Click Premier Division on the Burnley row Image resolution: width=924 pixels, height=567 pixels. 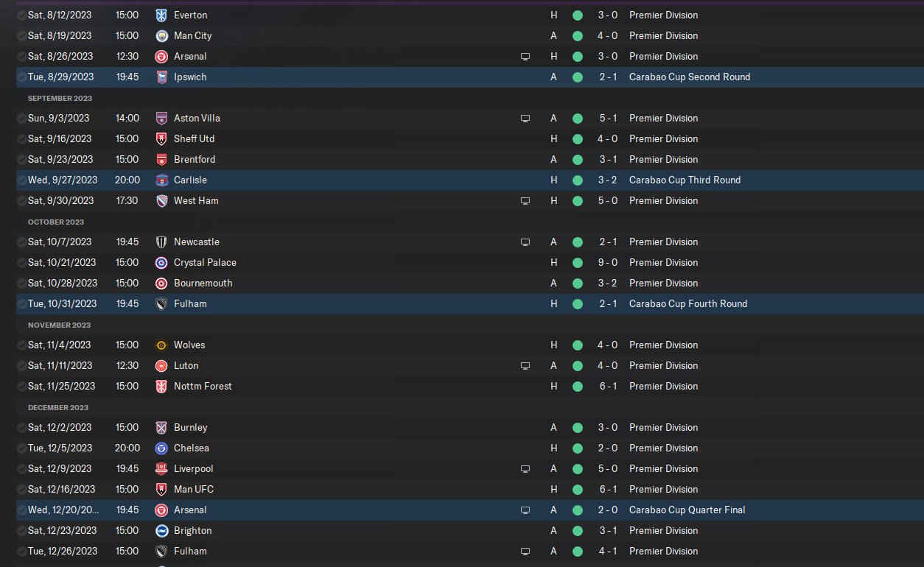(x=664, y=427)
